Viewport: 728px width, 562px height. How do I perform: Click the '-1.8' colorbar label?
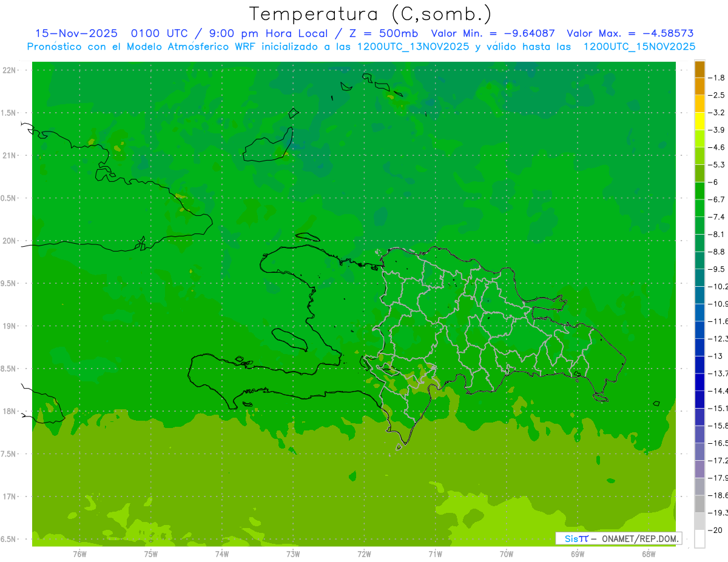tap(718, 78)
